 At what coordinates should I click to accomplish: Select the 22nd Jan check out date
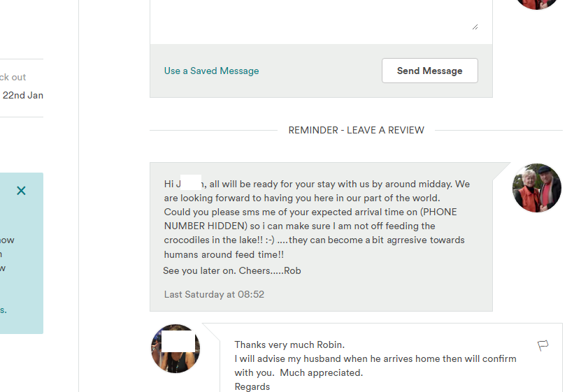pos(23,95)
